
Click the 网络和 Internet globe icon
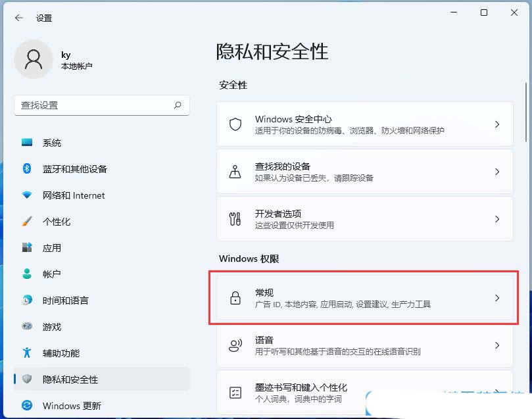tap(27, 195)
